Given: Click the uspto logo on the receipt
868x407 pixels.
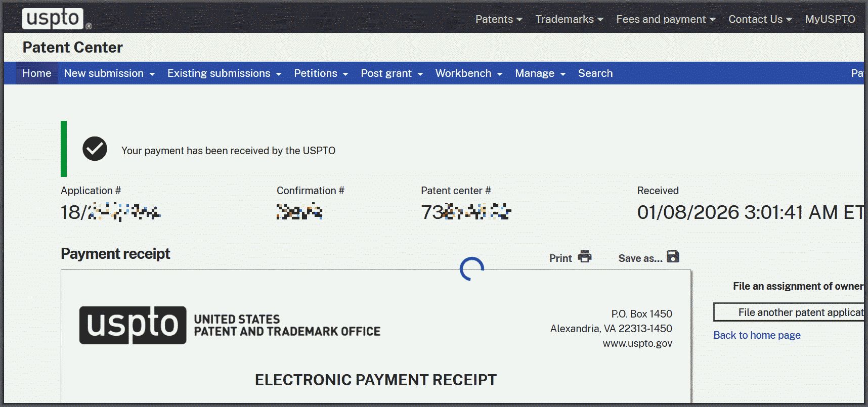Looking at the screenshot, I should tap(133, 325).
